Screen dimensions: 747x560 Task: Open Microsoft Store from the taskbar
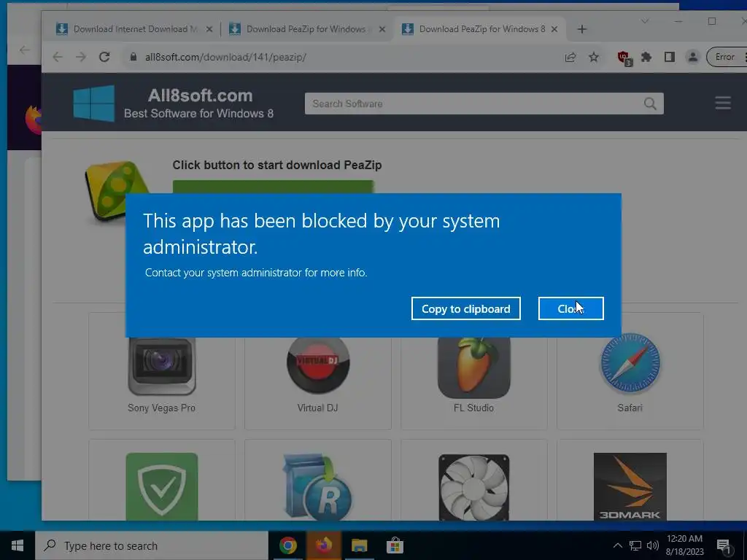395,545
